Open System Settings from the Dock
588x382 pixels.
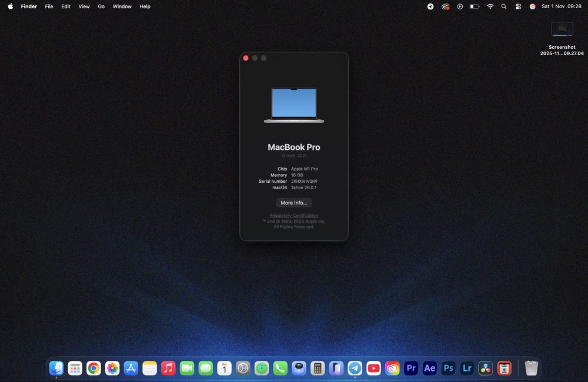pyautogui.click(x=243, y=368)
